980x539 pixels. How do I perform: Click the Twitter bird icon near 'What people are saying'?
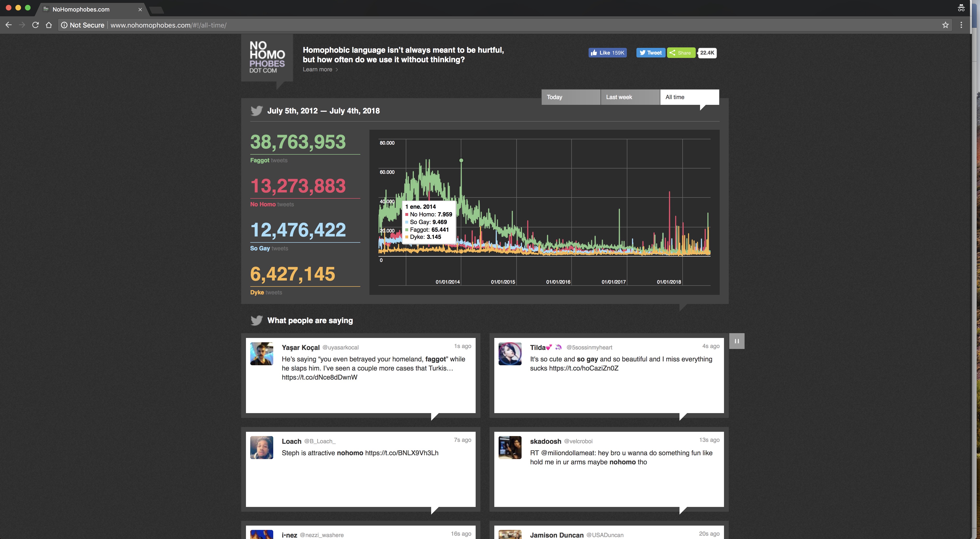[256, 321]
